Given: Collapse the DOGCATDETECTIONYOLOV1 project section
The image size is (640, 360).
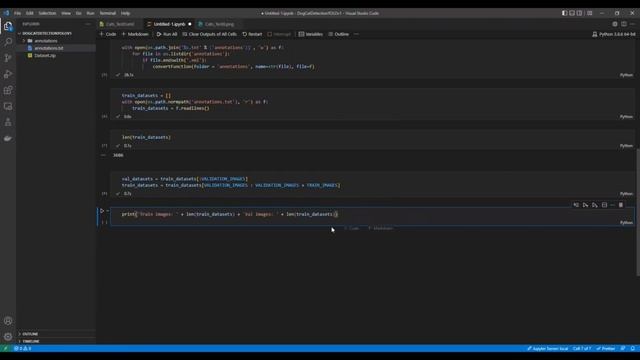Looking at the screenshot, I should pyautogui.click(x=47, y=33).
